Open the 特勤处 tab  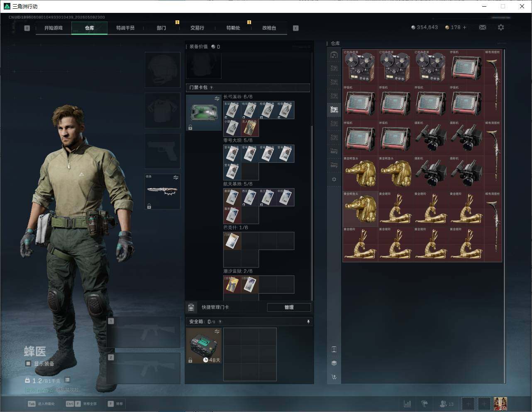pyautogui.click(x=233, y=28)
